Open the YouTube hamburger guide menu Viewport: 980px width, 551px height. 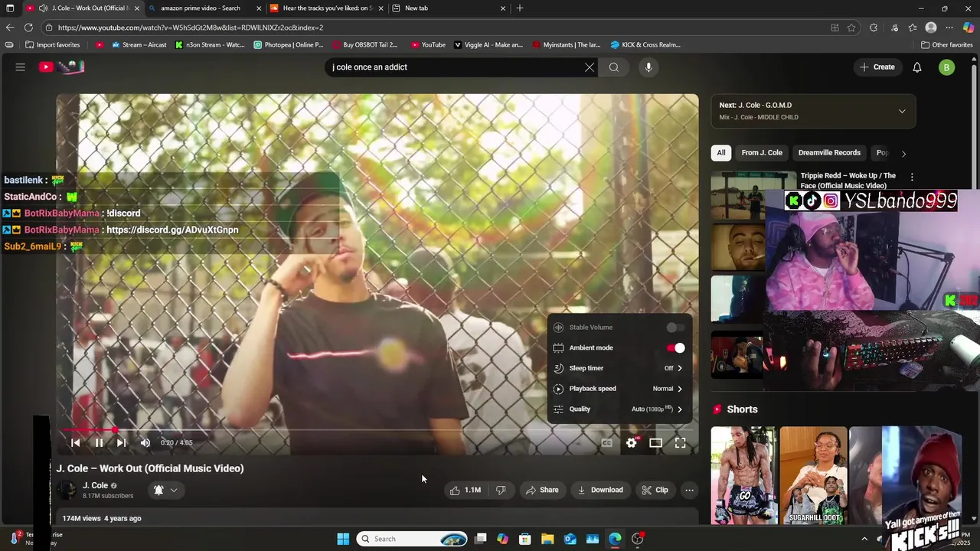pos(21,67)
